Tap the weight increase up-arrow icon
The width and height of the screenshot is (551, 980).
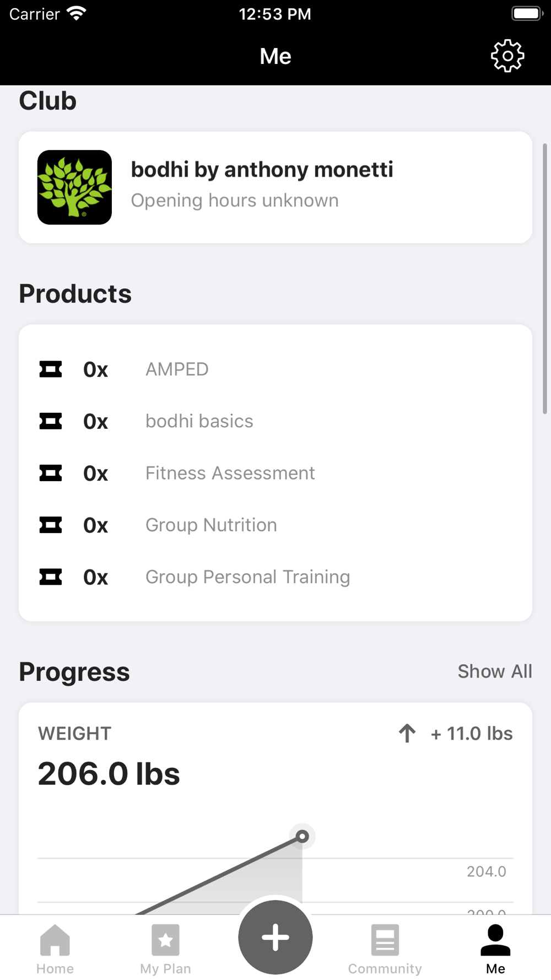(407, 734)
